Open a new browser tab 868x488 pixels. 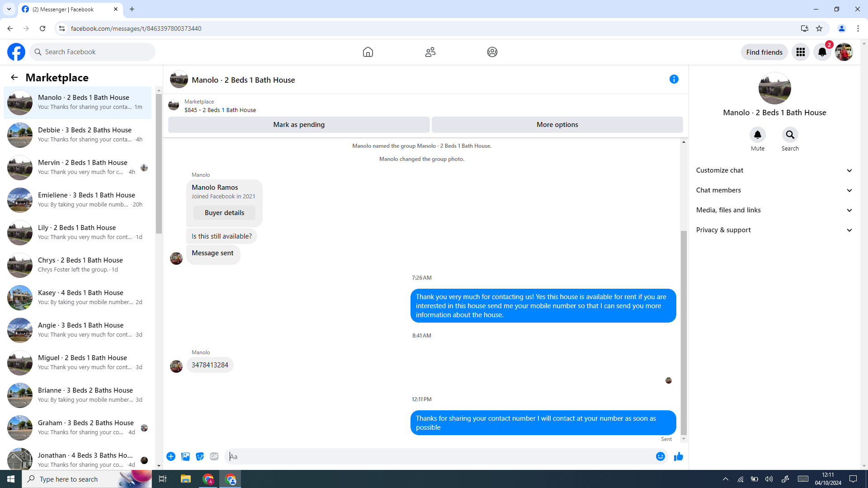coord(132,9)
